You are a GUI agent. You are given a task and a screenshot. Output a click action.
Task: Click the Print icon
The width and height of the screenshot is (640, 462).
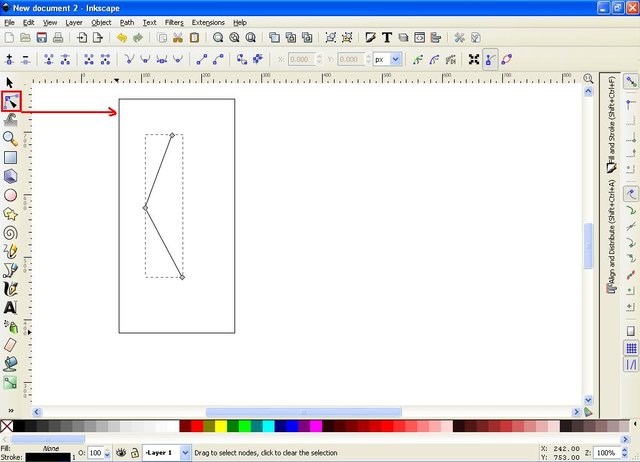coord(58,38)
